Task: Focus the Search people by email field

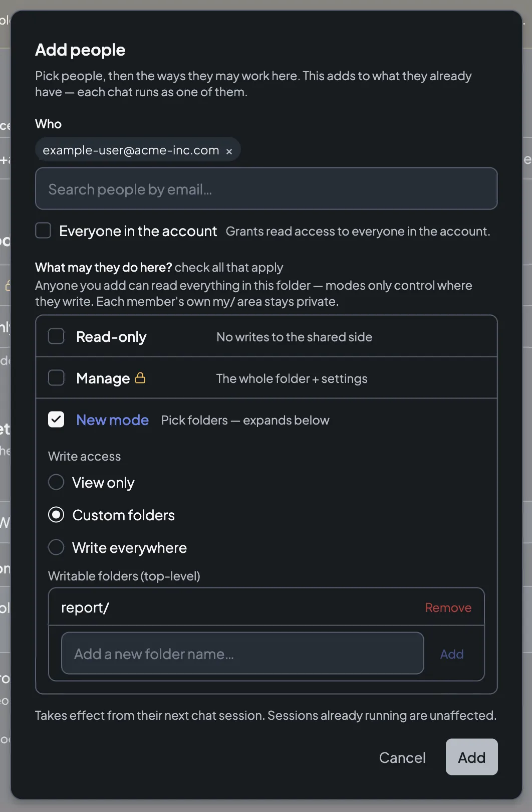Action: tap(266, 189)
